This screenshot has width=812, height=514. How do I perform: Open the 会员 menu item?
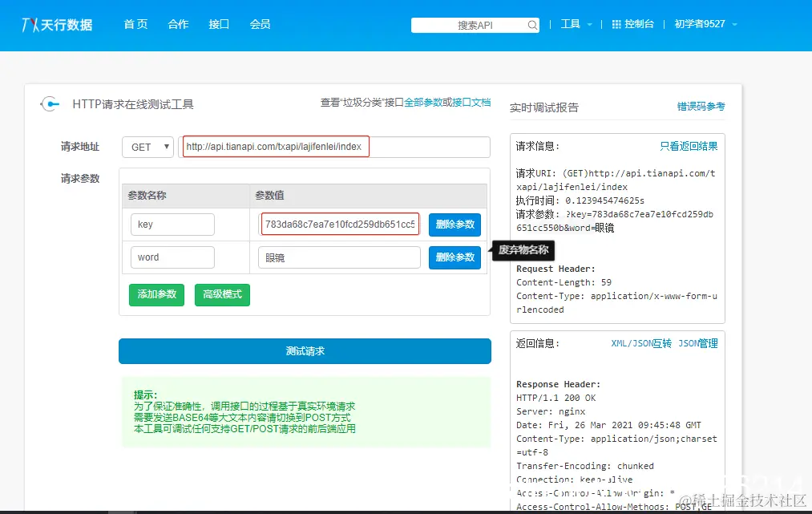pos(260,24)
